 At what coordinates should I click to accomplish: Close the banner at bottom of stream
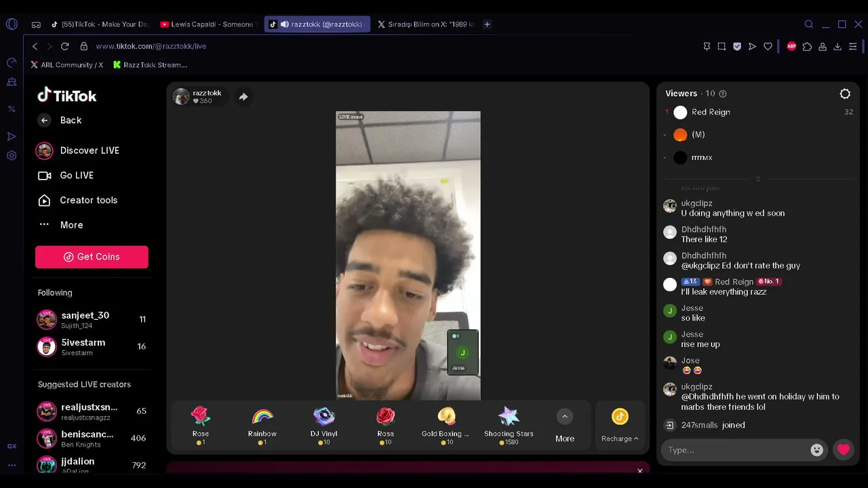pos(639,470)
